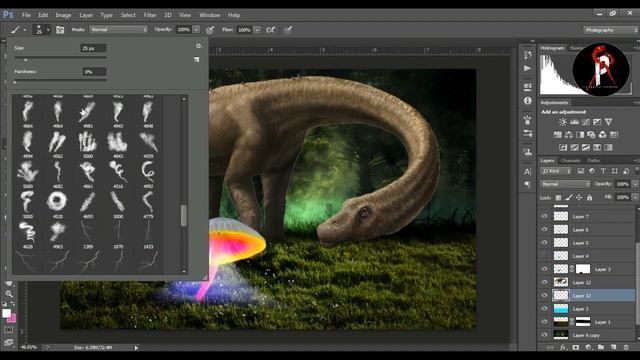The width and height of the screenshot is (640, 360).
Task: Open the layer Opacity slider arrow
Action: click(x=635, y=184)
